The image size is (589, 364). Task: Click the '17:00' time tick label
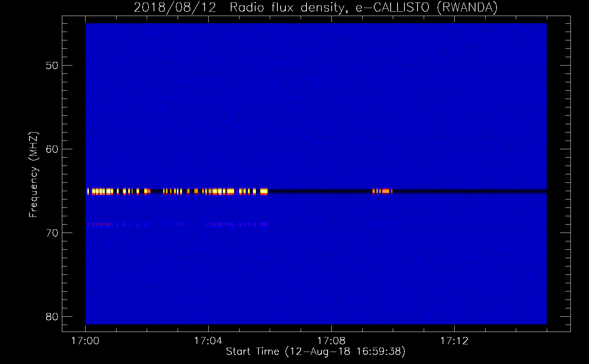(x=85, y=341)
